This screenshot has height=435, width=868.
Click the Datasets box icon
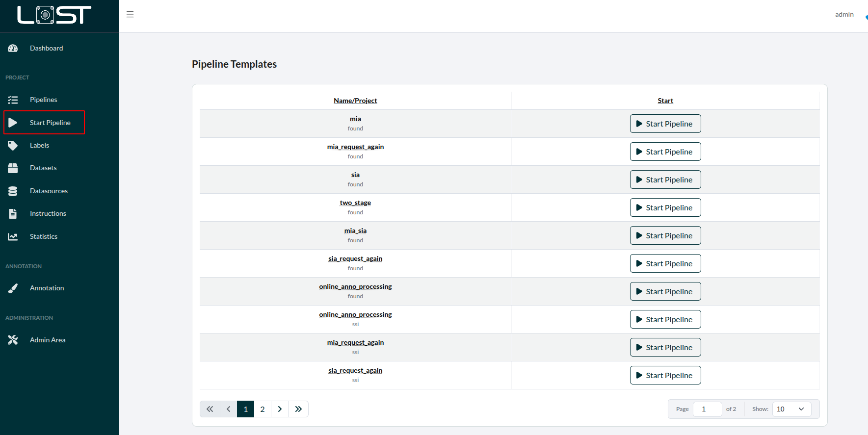(13, 168)
